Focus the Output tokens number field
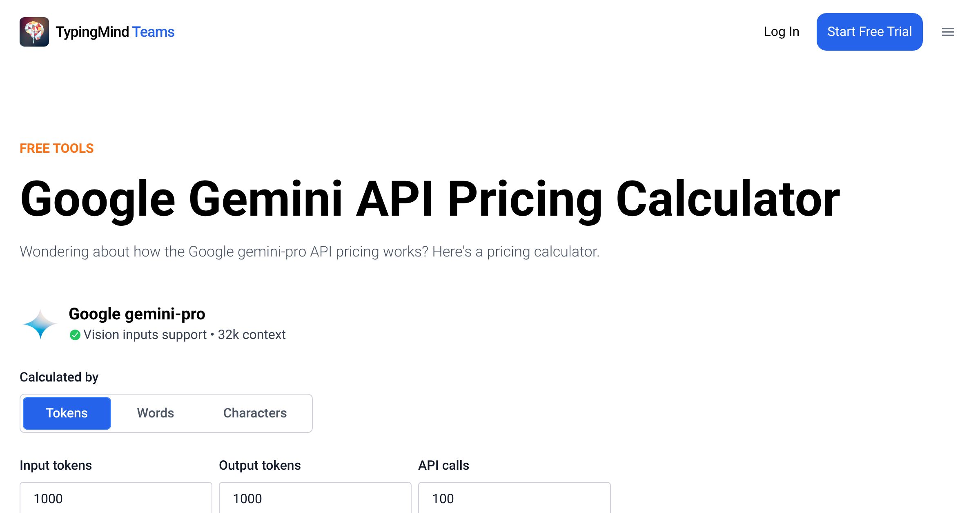Image resolution: width=980 pixels, height=513 pixels. click(315, 498)
